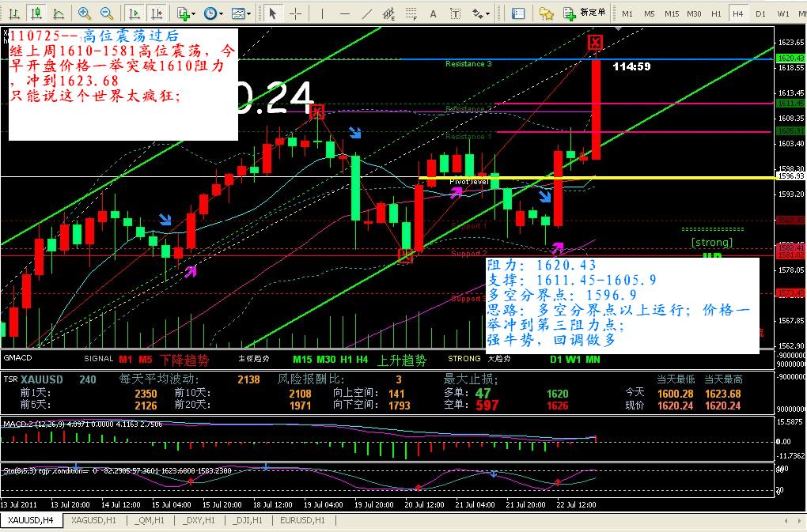Image resolution: width=807 pixels, height=532 pixels.
Task: Zoom out on the chart
Action: point(107,13)
